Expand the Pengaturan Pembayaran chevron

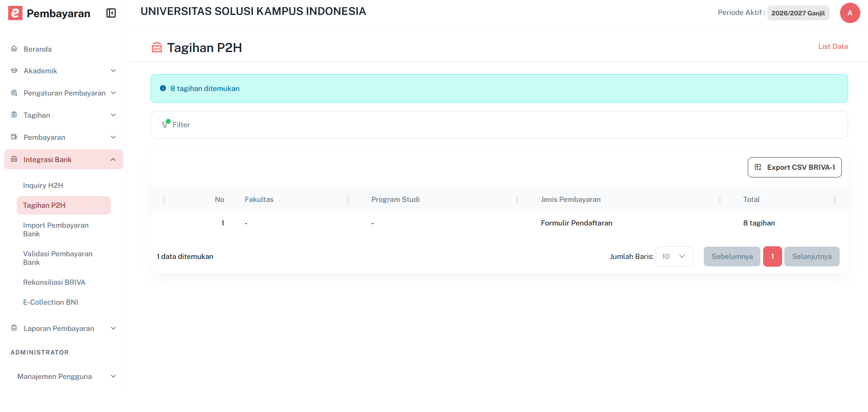pyautogui.click(x=114, y=93)
